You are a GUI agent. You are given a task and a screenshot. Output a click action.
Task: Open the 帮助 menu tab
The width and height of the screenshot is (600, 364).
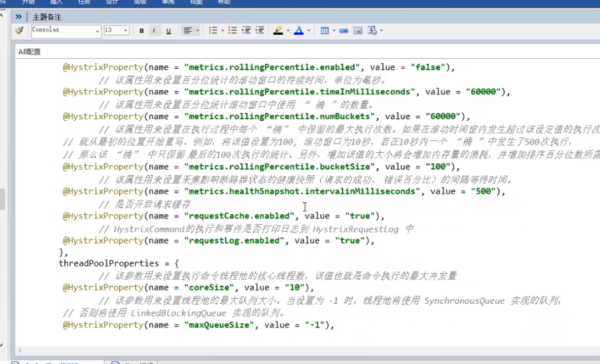tap(224, 2)
